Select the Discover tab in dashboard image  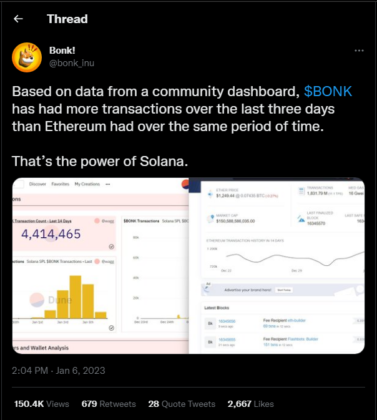pos(37,184)
